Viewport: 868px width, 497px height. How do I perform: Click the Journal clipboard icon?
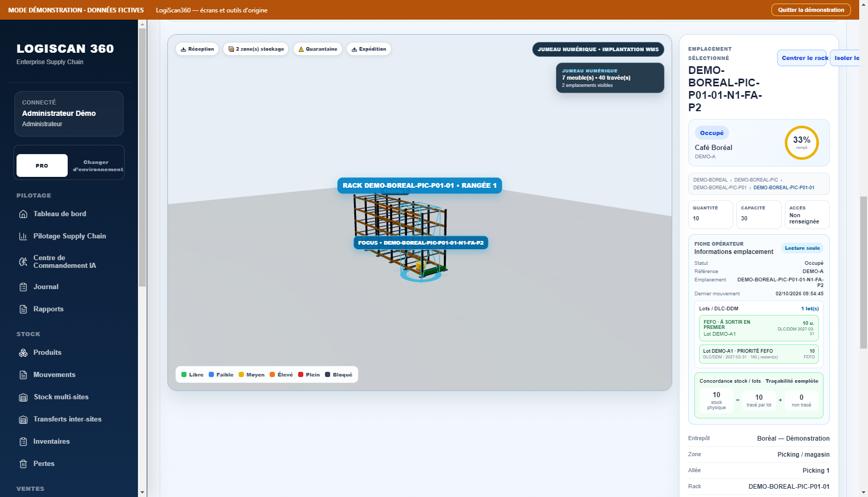pyautogui.click(x=23, y=287)
